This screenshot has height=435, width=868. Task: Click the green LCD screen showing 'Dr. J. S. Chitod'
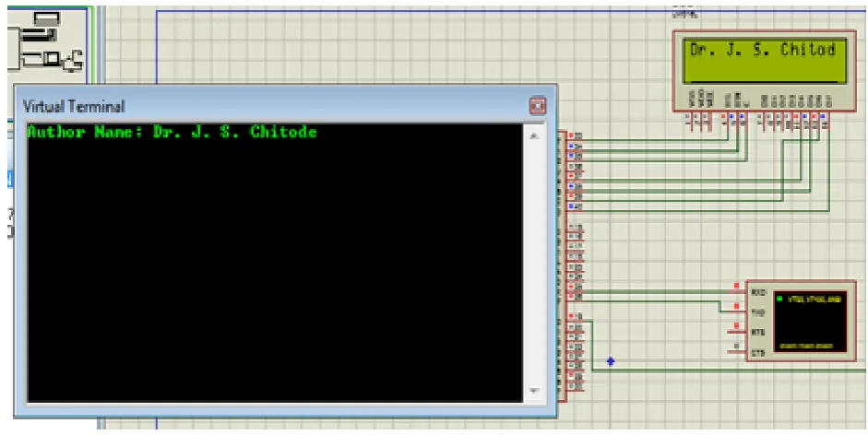point(765,61)
